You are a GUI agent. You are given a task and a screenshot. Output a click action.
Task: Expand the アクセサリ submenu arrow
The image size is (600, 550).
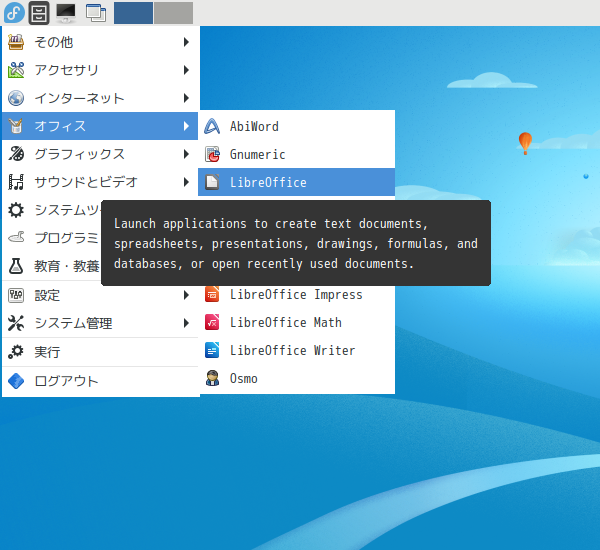[186, 70]
